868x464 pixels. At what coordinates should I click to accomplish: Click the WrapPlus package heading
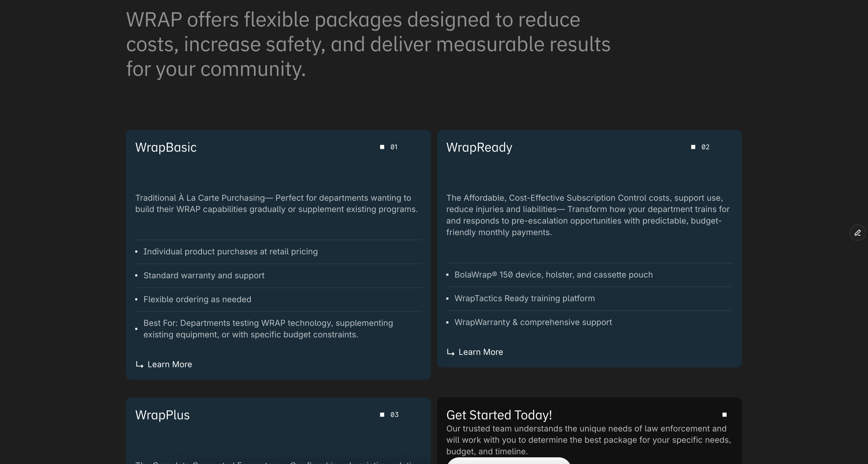pos(162,415)
